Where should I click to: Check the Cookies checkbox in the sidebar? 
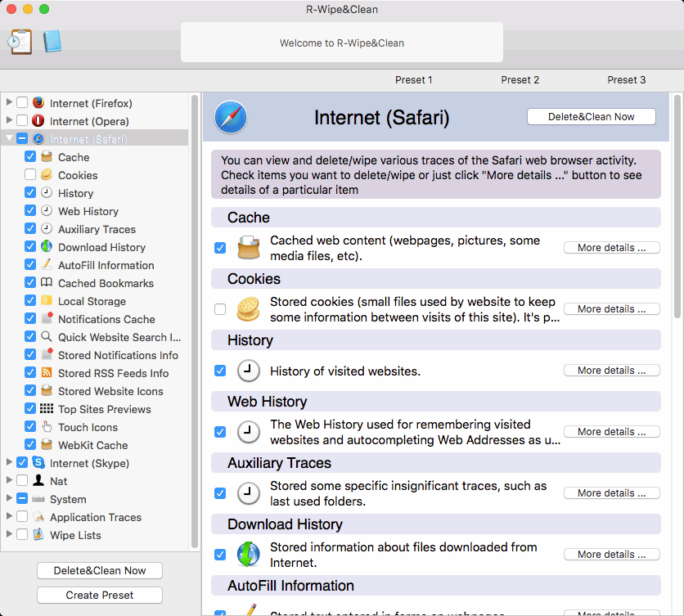(30, 174)
